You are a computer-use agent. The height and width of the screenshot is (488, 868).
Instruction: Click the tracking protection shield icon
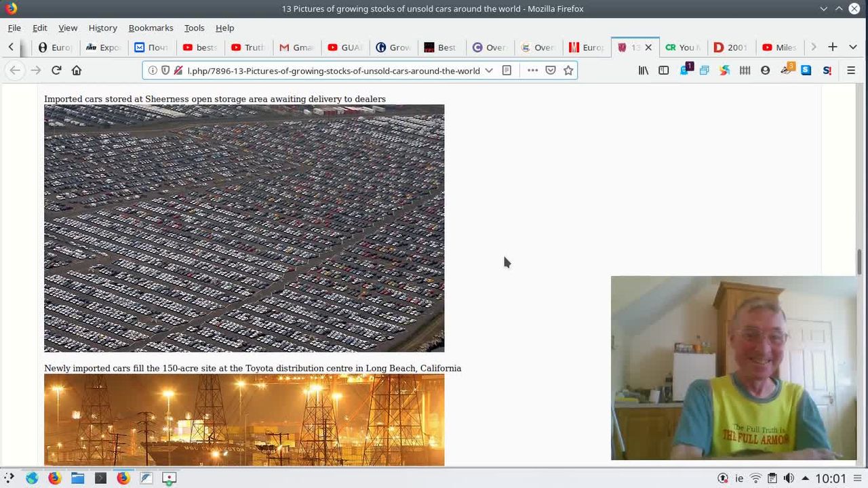[x=165, y=70]
